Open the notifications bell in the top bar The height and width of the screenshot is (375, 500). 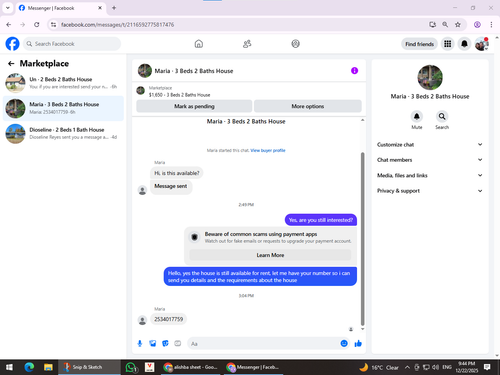464,44
